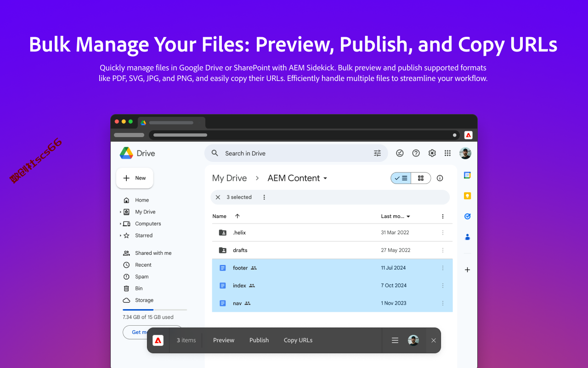Open more actions menu beside 3 selected
This screenshot has height=368, width=588.
click(x=264, y=197)
